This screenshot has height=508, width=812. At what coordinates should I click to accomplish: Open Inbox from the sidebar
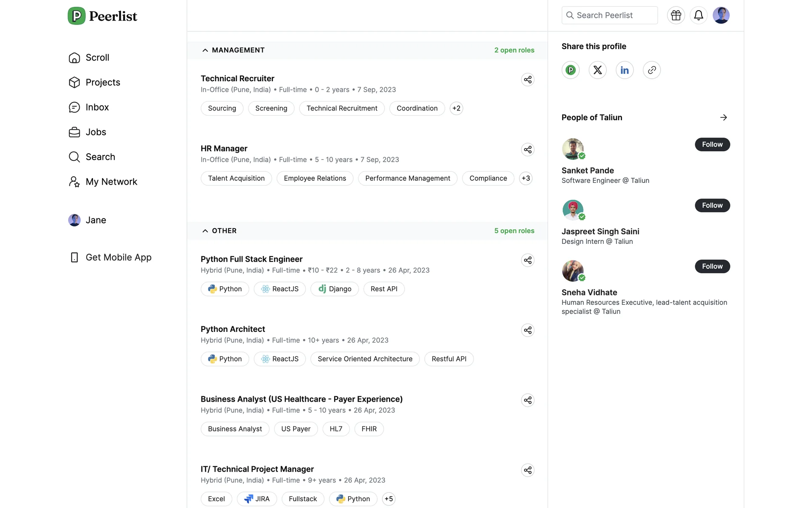(x=97, y=107)
